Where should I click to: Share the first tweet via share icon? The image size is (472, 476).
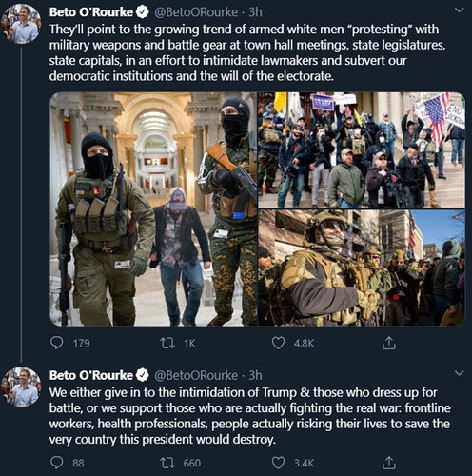(388, 343)
